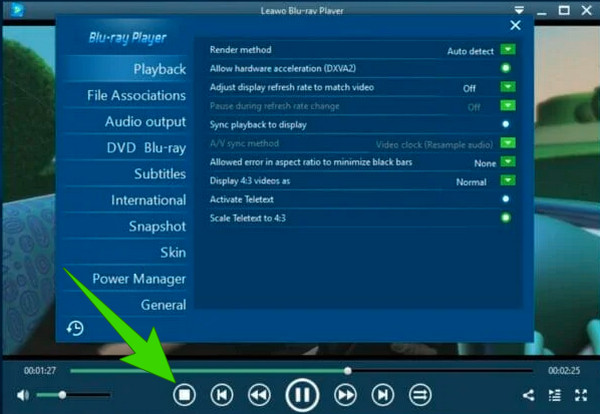The image size is (600, 414).
Task: Open Allowed error in aspect ratio dropdown
Action: coord(508,161)
